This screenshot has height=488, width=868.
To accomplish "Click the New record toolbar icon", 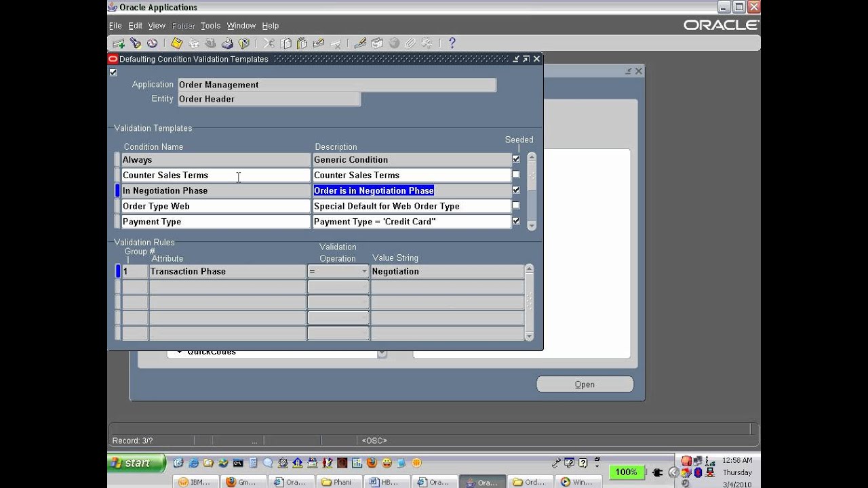I will click(119, 43).
